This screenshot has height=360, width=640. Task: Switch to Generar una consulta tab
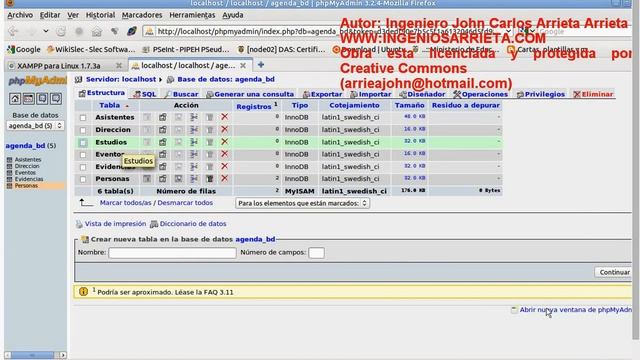click(x=250, y=94)
